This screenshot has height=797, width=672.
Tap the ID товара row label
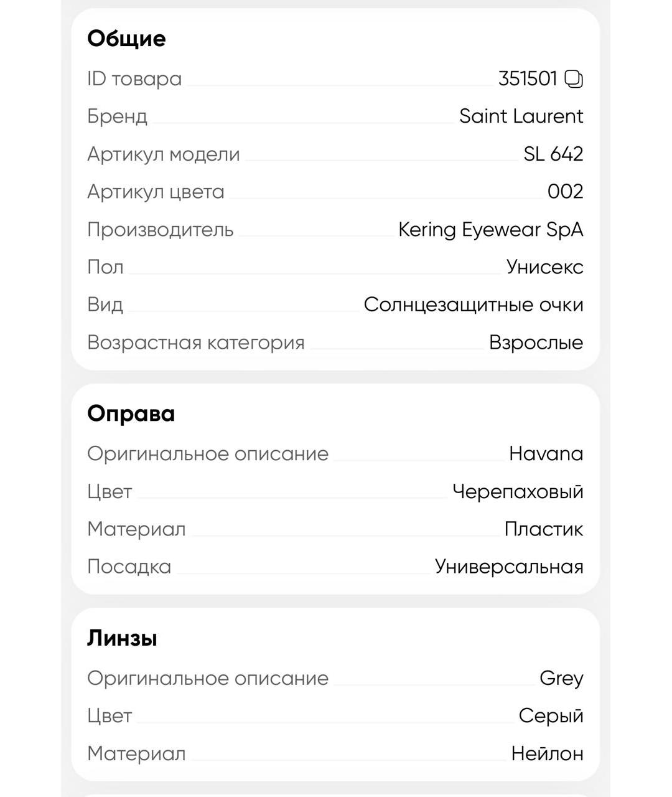point(134,79)
